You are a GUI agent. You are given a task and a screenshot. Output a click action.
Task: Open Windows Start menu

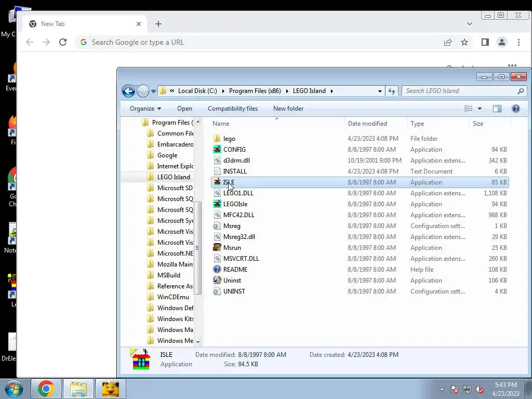14,389
